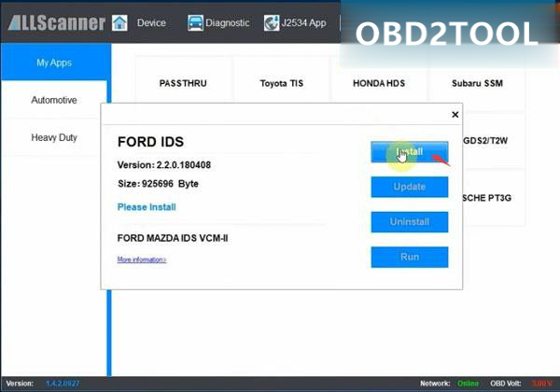Switch to the Automotive category

pyautogui.click(x=54, y=100)
